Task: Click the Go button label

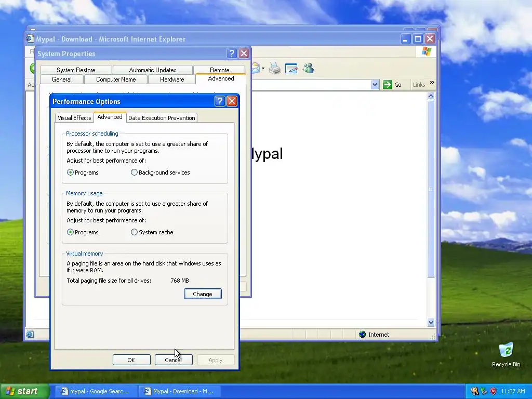Action: [397, 85]
